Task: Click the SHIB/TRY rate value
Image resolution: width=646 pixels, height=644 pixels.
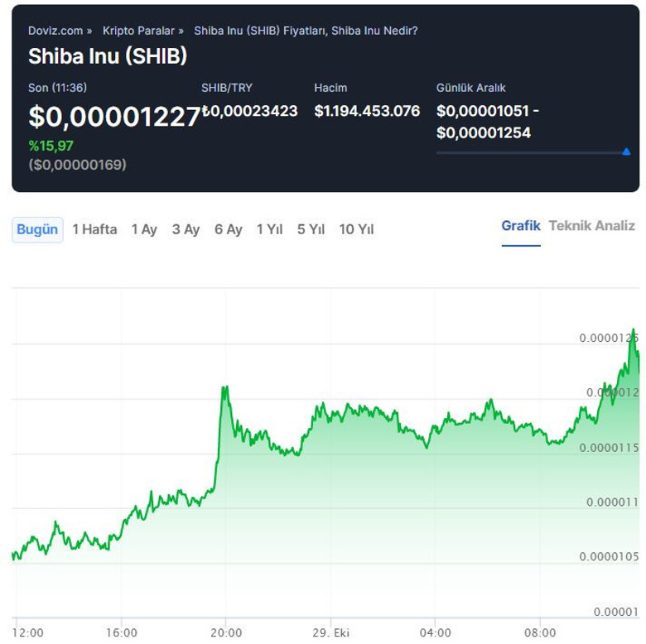Action: tap(250, 111)
